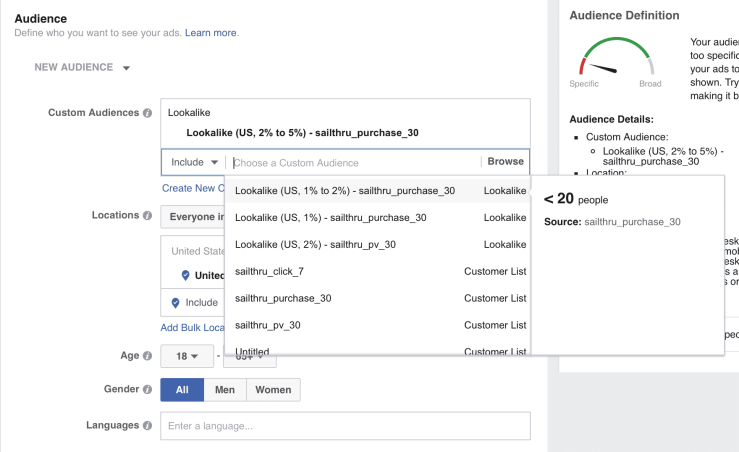
Task: Click the United States location pin icon
Action: [185, 276]
